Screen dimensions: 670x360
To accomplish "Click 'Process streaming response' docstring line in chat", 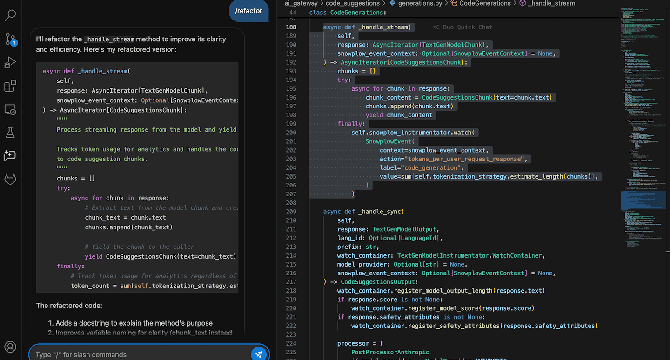I will point(147,129).
